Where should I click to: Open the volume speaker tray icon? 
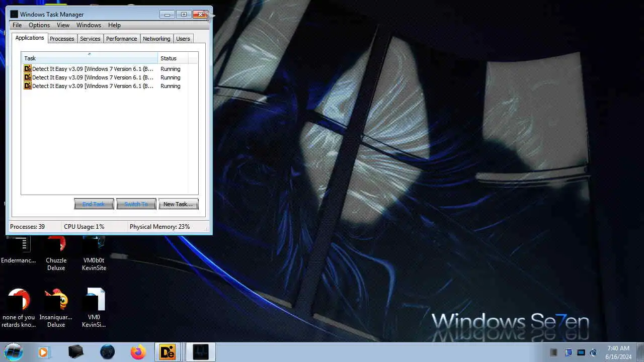pyautogui.click(x=594, y=352)
